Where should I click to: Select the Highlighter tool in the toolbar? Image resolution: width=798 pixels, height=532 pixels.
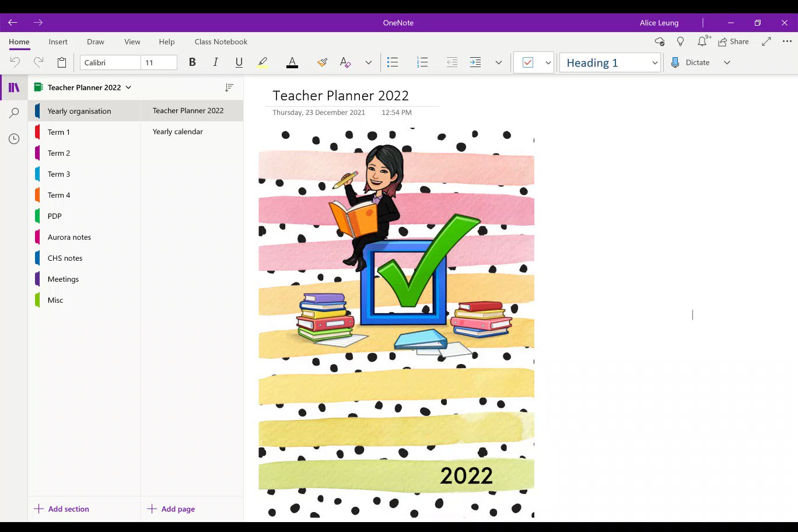point(262,62)
